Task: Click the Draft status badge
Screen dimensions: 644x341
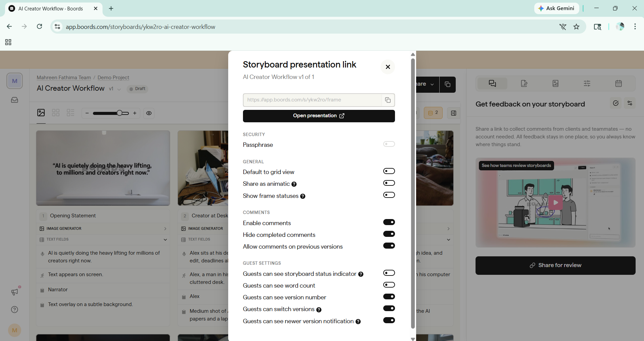Action: [138, 89]
